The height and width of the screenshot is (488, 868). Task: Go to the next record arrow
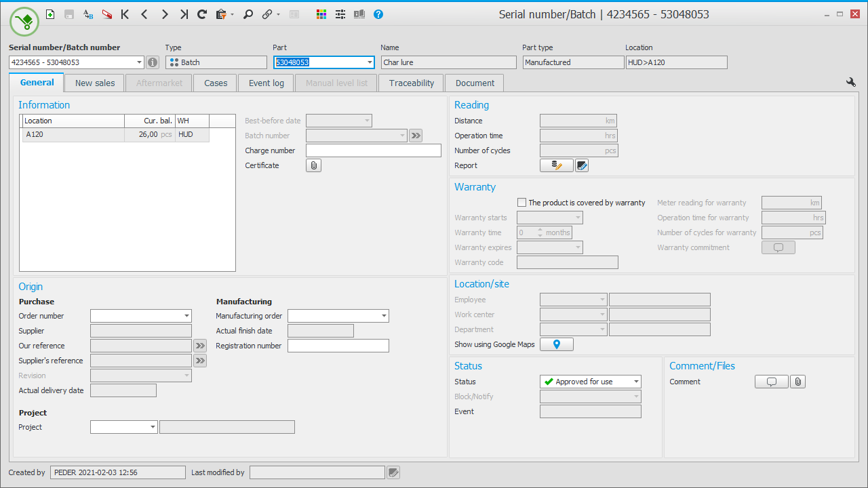coord(164,14)
